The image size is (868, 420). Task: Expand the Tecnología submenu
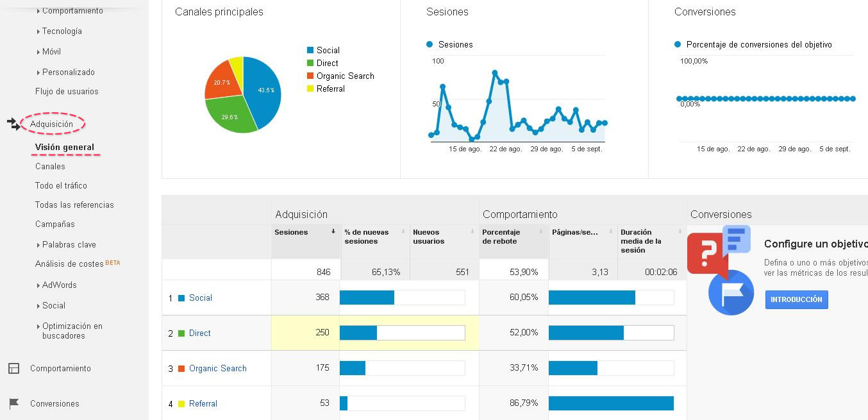[62, 31]
